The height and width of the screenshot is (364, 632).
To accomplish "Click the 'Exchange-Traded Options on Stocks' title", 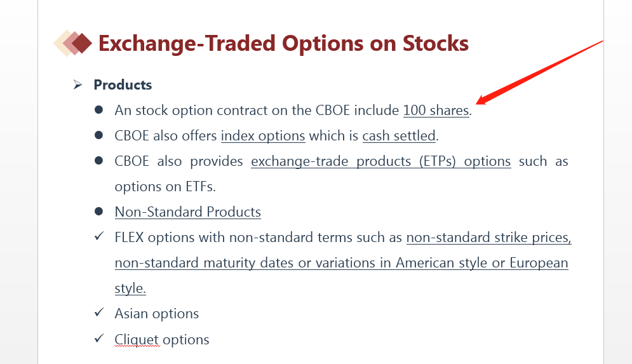I will pos(283,43).
